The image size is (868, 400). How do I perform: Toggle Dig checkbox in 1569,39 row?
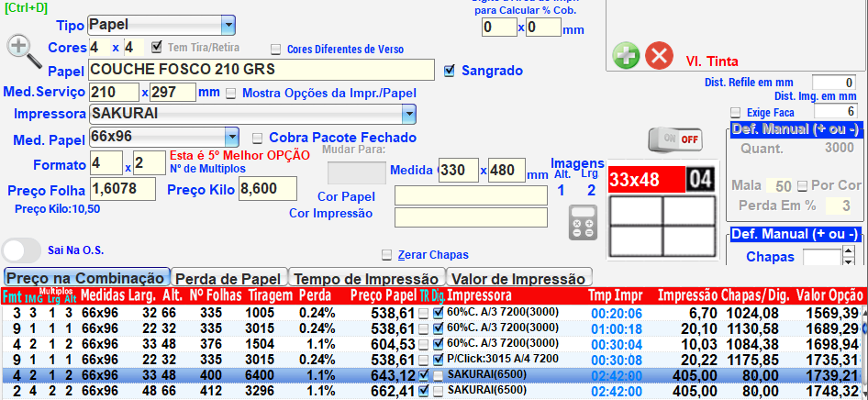click(x=439, y=313)
